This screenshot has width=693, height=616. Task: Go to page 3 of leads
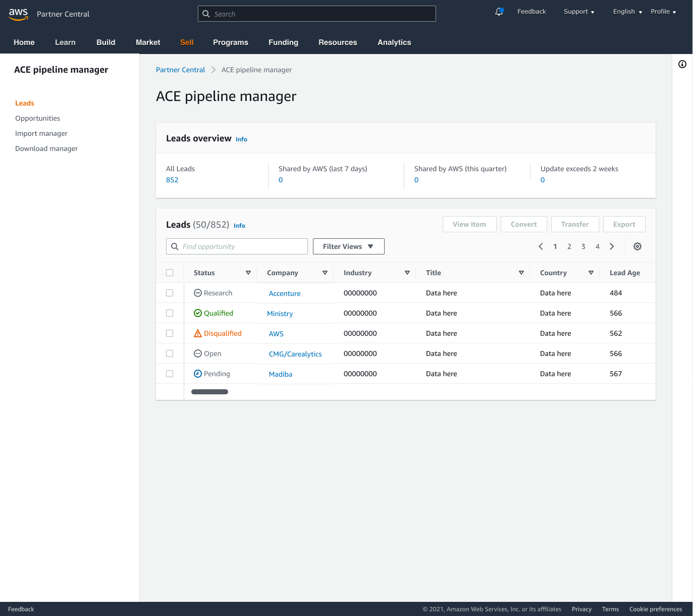(x=583, y=246)
